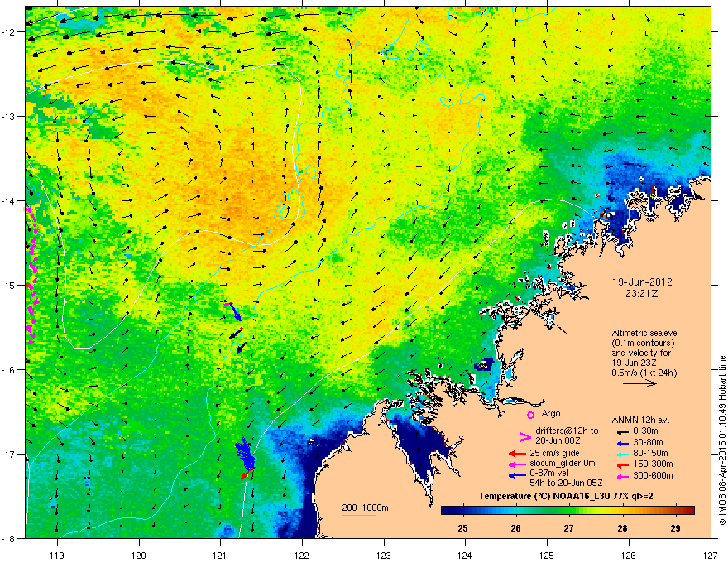This screenshot has width=728, height=563.
Task: Click the time label '23:21Z'
Action: pyautogui.click(x=642, y=294)
